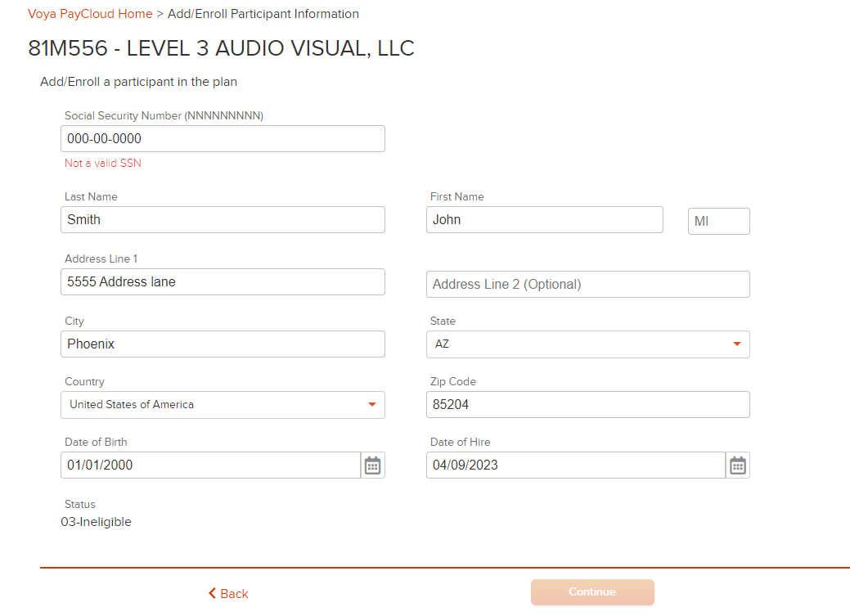Click the Address Line 2 optional field
This screenshot has width=850, height=616.
click(587, 284)
